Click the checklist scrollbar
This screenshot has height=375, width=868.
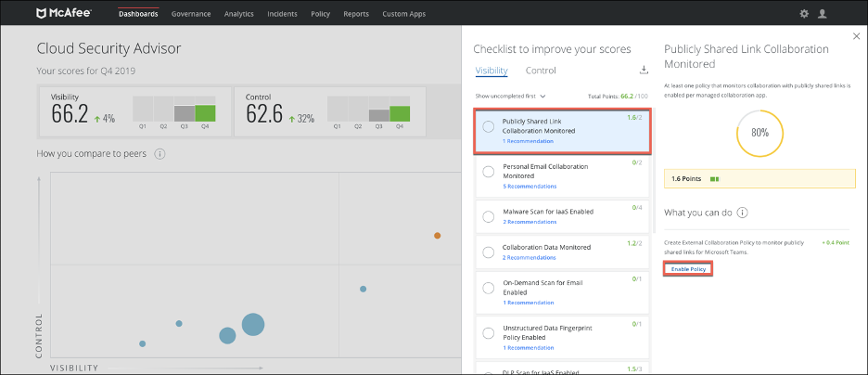[655, 171]
